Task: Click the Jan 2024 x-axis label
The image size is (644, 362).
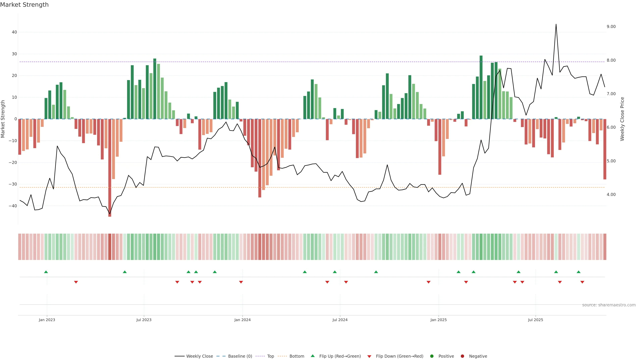Action: [242, 320]
